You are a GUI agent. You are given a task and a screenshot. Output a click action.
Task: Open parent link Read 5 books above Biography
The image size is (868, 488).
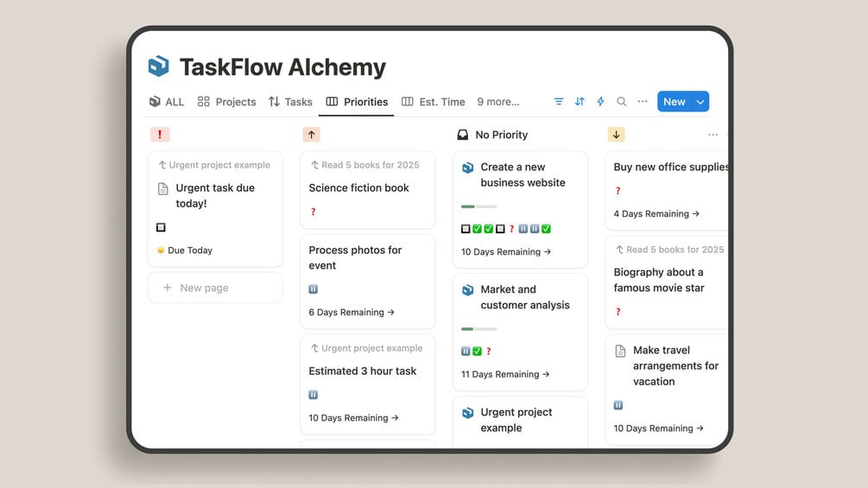tap(670, 250)
